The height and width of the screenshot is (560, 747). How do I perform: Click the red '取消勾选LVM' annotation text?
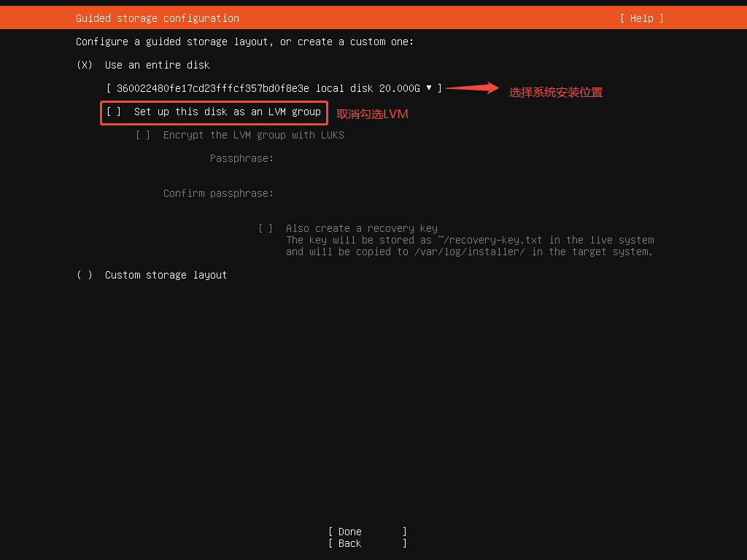(372, 114)
